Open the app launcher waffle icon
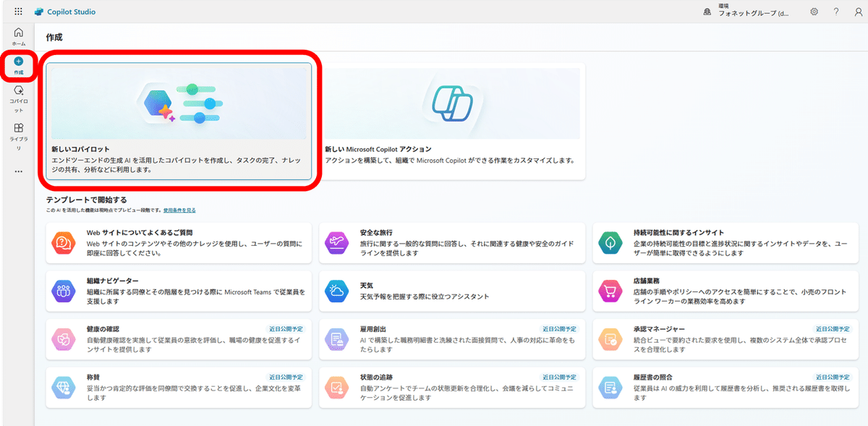 18,12
